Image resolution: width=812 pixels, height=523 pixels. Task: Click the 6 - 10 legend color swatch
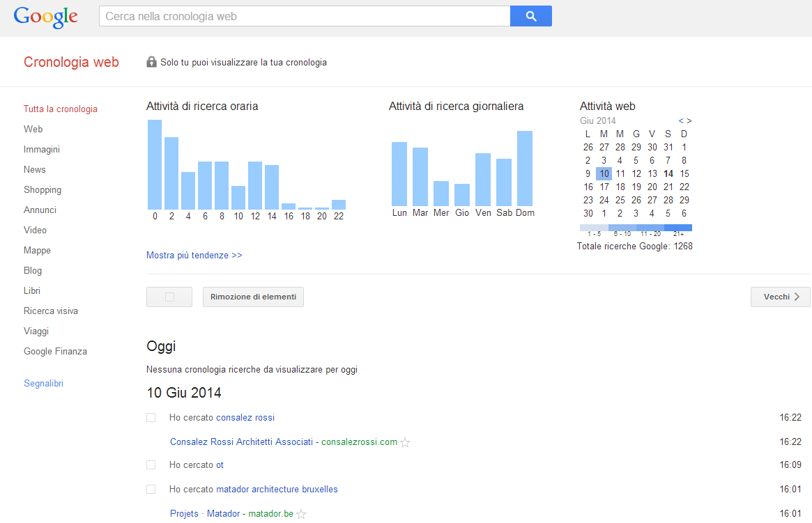(x=622, y=228)
